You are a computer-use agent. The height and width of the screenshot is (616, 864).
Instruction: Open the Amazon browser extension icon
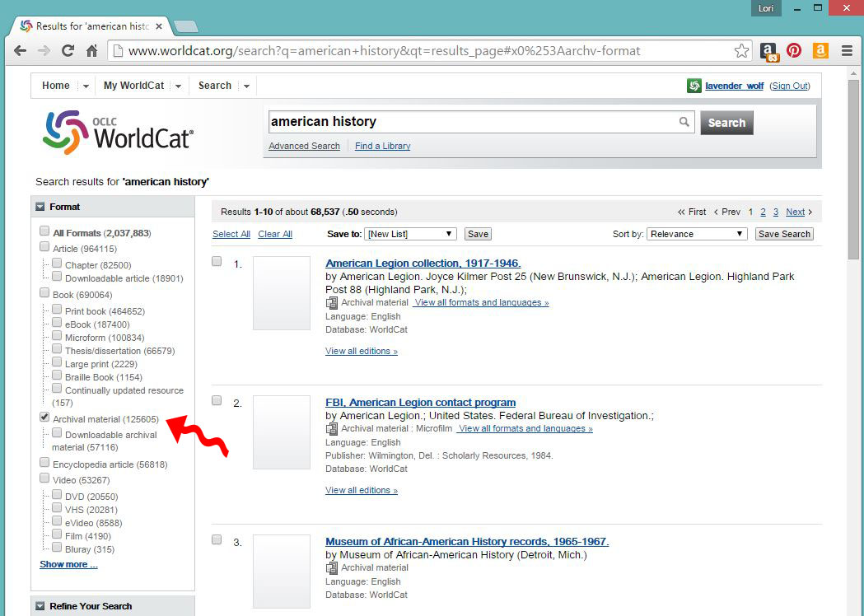(x=820, y=50)
